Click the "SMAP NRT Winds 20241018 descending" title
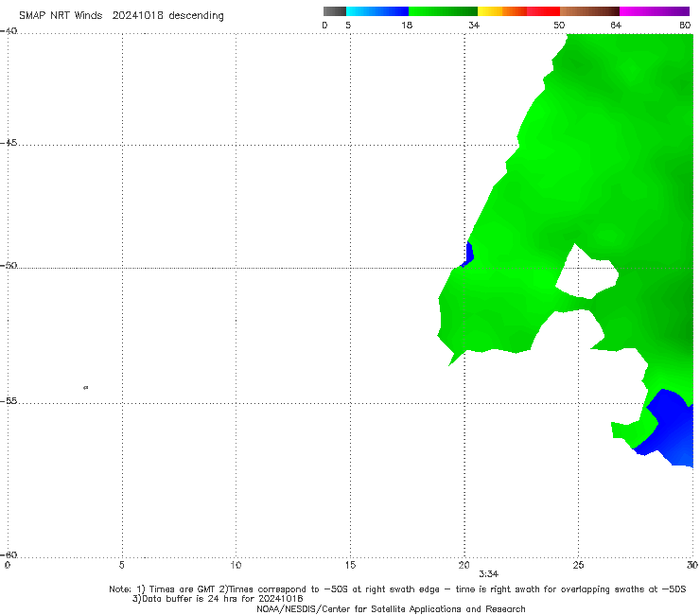700x615 pixels. coord(121,15)
